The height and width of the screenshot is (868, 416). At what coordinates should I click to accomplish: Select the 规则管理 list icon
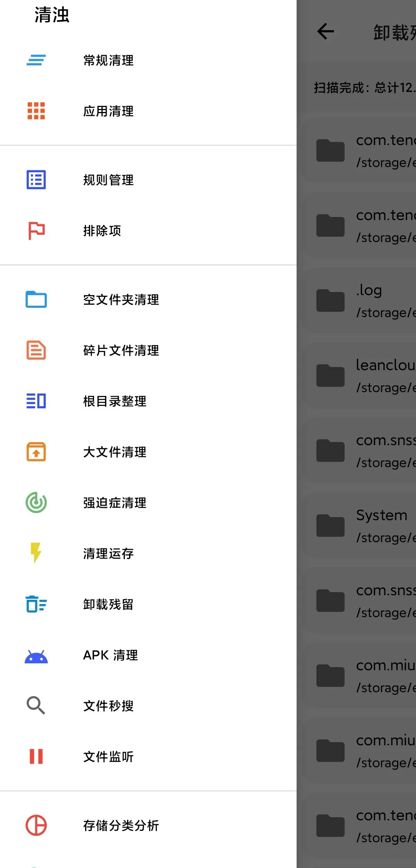click(x=36, y=180)
